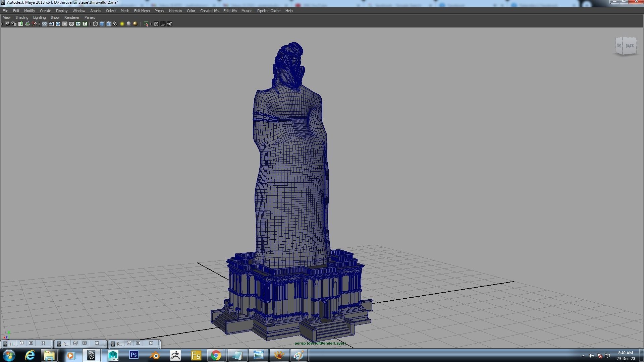Toggle the X-Ray cube icon
Viewport: 644px width, 362px height.
156,24
